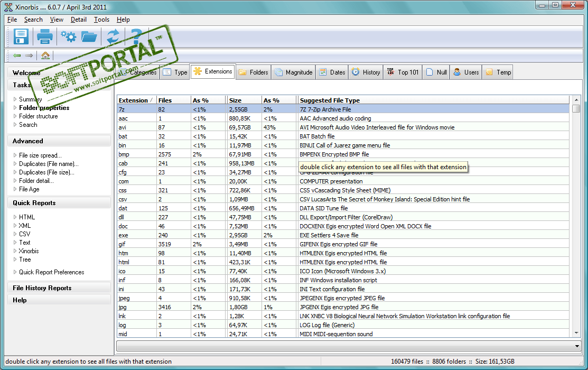
Task: Open the File menu
Action: (12, 20)
